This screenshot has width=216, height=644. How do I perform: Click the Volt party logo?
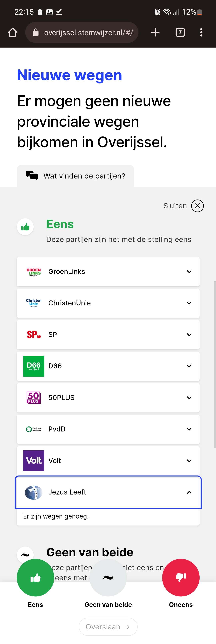click(x=34, y=460)
